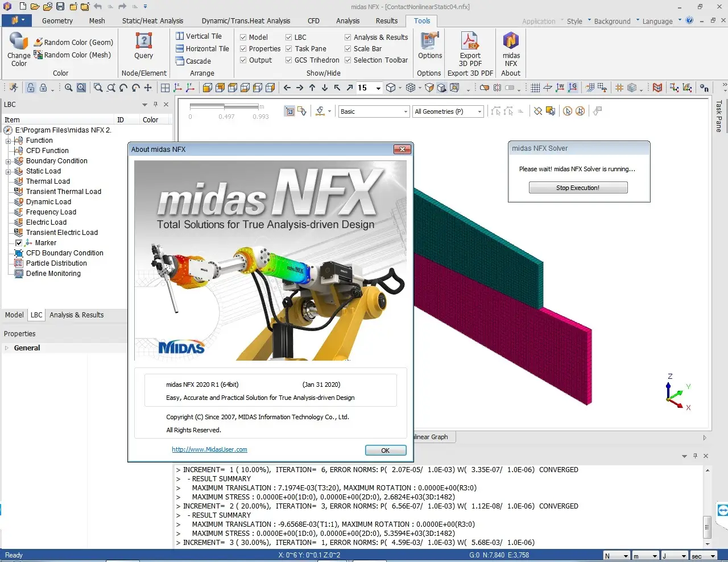Screen dimensions: 728x562
Task: Open the Mesh ribbon tab
Action: pos(97,20)
